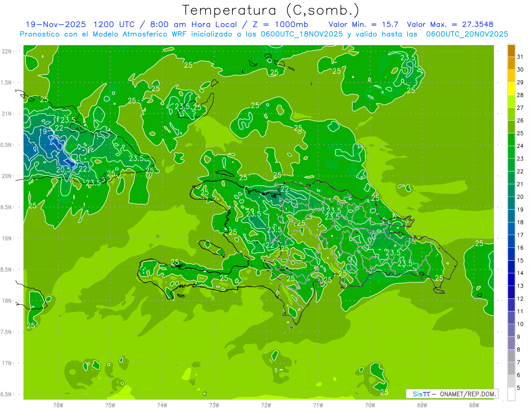Click the legend value 24

520,146
